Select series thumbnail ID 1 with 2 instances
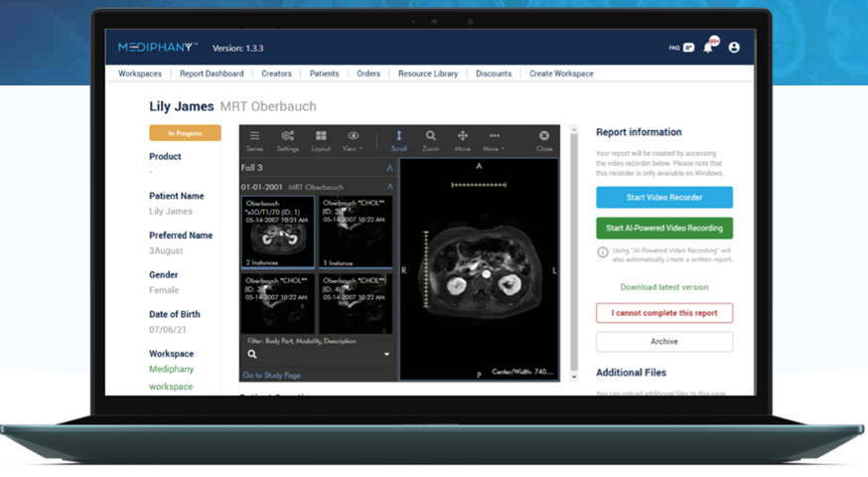The height and width of the screenshot is (477, 868). point(277,232)
